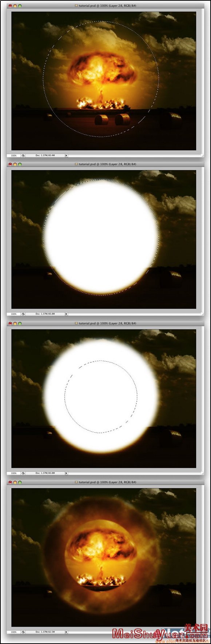211x644 pixels.
Task: Grab the resize grip of the finished ring image window
Action: tap(202, 632)
